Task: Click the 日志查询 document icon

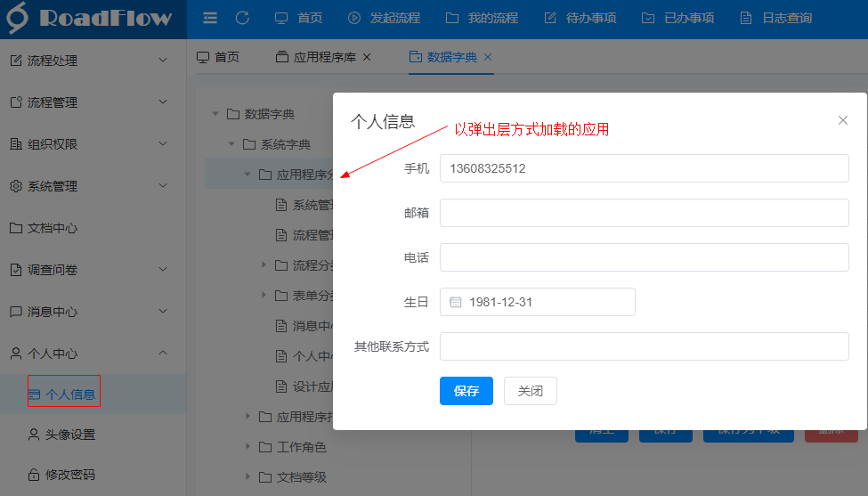Action: coord(746,19)
